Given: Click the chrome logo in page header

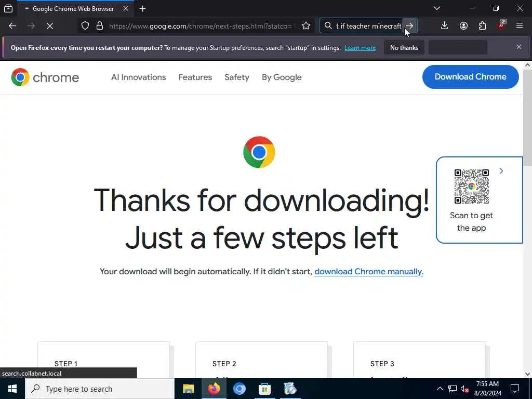Looking at the screenshot, I should [45, 77].
